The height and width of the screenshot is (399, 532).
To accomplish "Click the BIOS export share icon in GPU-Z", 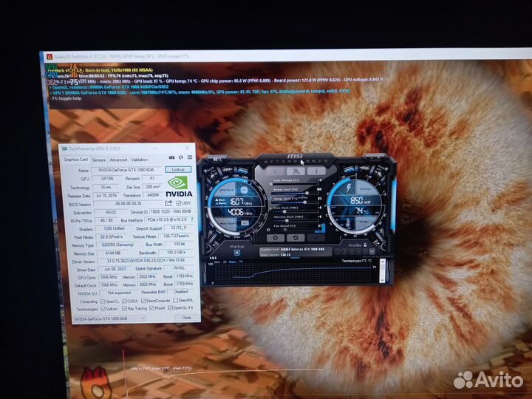I will tap(168, 203).
